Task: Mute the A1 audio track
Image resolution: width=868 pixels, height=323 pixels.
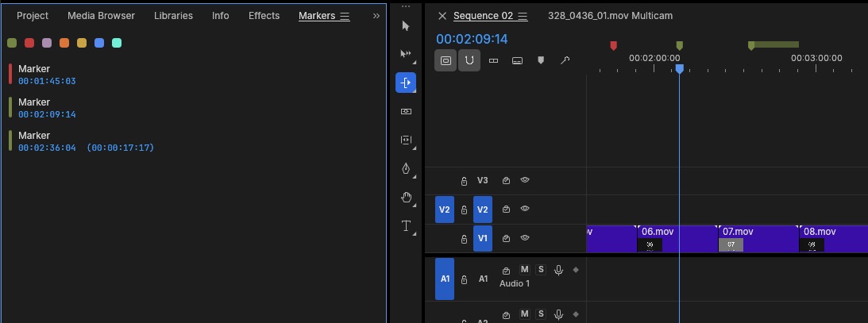Action: (524, 269)
